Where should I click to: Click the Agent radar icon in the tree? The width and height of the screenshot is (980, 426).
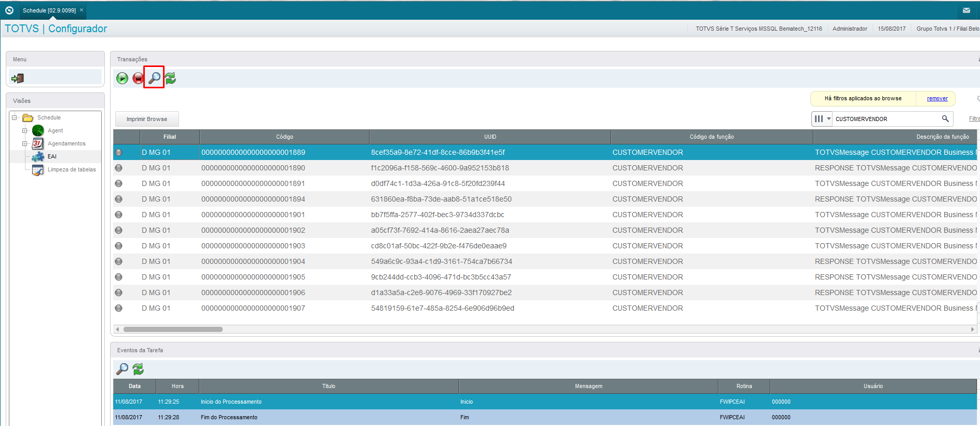[38, 130]
